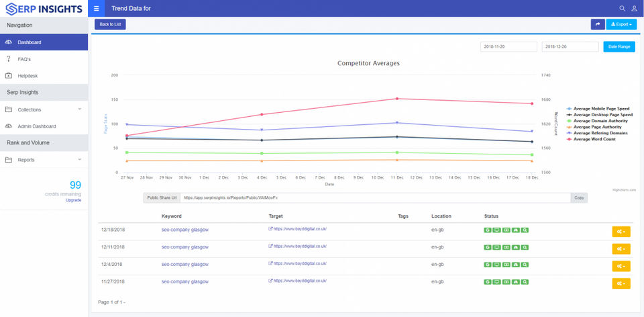This screenshot has height=317, width=644.
Task: Click the desktop monitor status icon for 12/4/2018
Action: 496,265
